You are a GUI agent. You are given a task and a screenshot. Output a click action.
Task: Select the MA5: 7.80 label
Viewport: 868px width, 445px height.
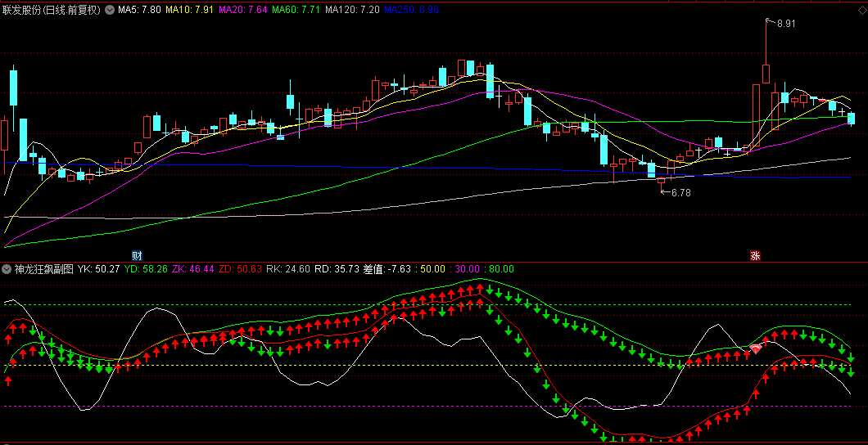click(x=139, y=9)
